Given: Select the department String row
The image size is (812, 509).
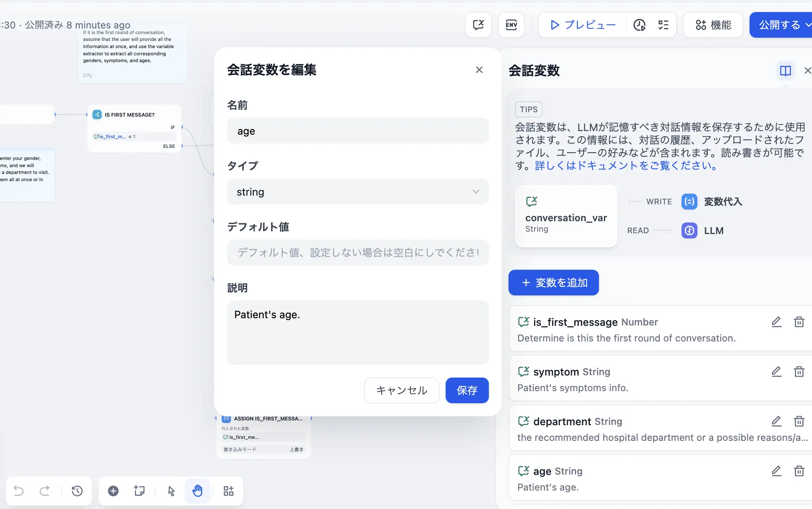Looking at the screenshot, I should (661, 428).
